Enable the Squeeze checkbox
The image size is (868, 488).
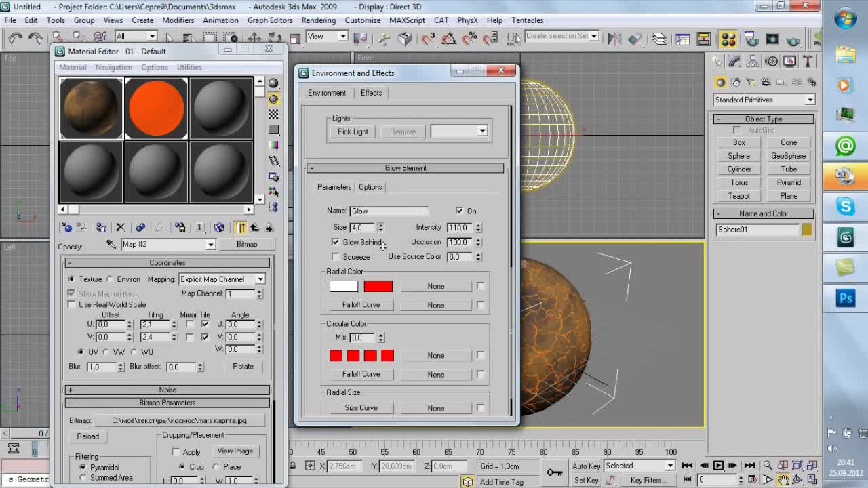pyautogui.click(x=336, y=257)
